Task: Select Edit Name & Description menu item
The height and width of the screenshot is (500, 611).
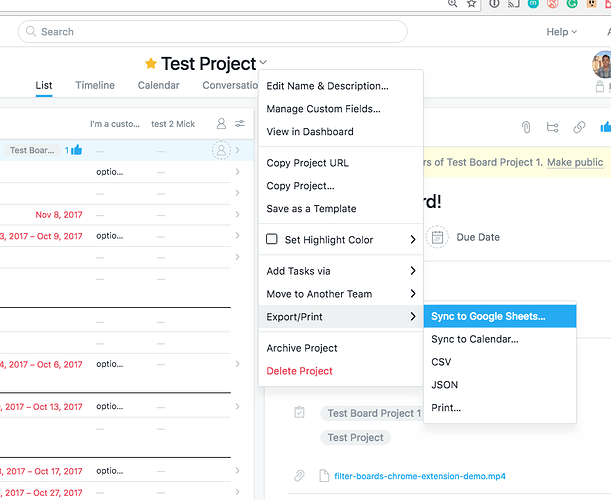Action: pos(341,86)
